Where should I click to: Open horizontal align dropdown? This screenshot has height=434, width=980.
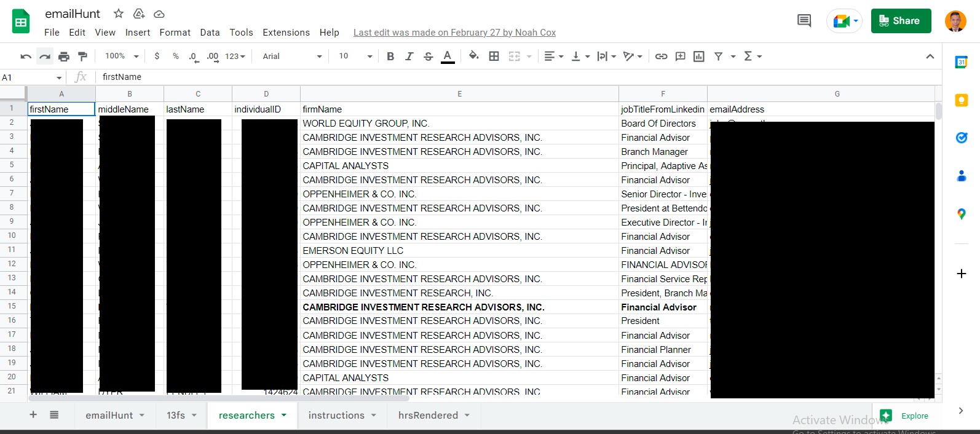554,57
